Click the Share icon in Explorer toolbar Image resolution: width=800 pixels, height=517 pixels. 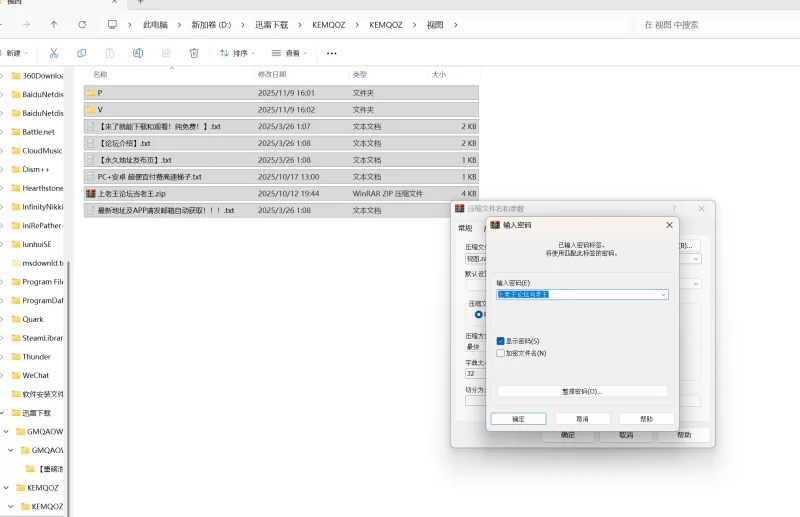(166, 53)
